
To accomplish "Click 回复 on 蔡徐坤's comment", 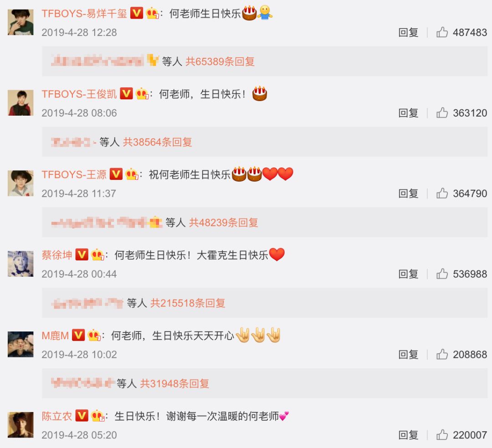I will [408, 274].
